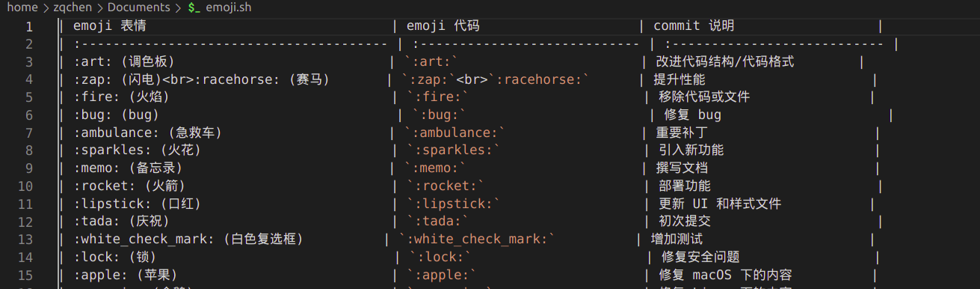The image size is (980, 289).
Task: Click the orange `:sparkles:` code text
Action: click(454, 150)
